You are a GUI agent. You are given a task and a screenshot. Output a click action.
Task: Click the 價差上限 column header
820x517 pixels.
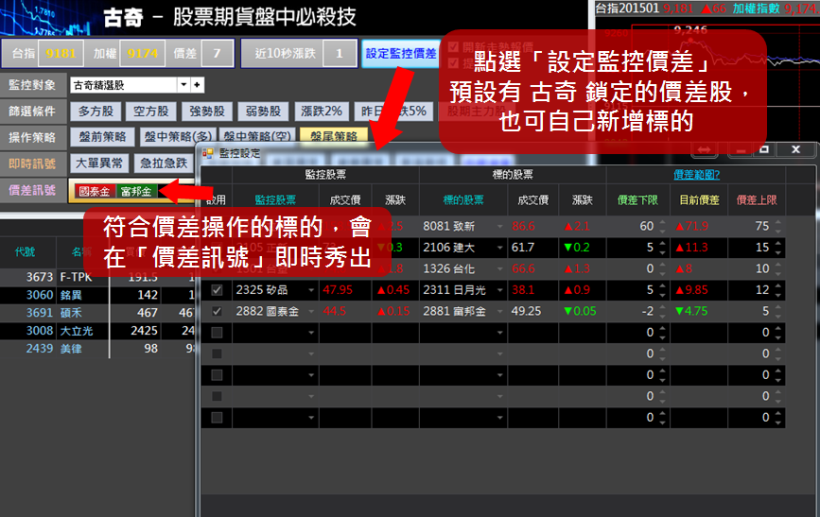[x=757, y=200]
